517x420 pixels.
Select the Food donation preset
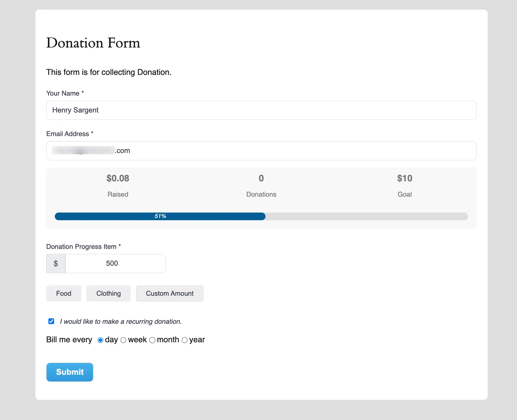point(63,293)
